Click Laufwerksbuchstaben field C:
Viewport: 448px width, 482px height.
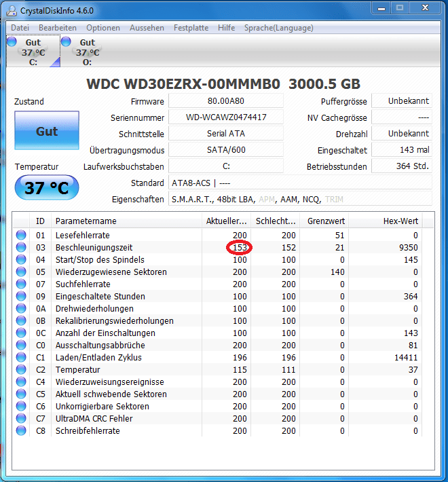[x=226, y=166]
